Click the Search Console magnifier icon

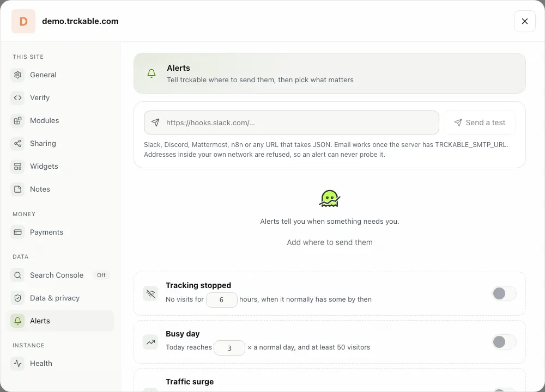pos(18,275)
